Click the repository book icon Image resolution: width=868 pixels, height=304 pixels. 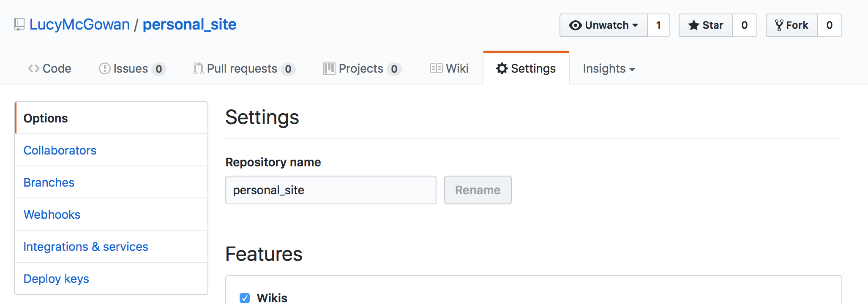19,24
